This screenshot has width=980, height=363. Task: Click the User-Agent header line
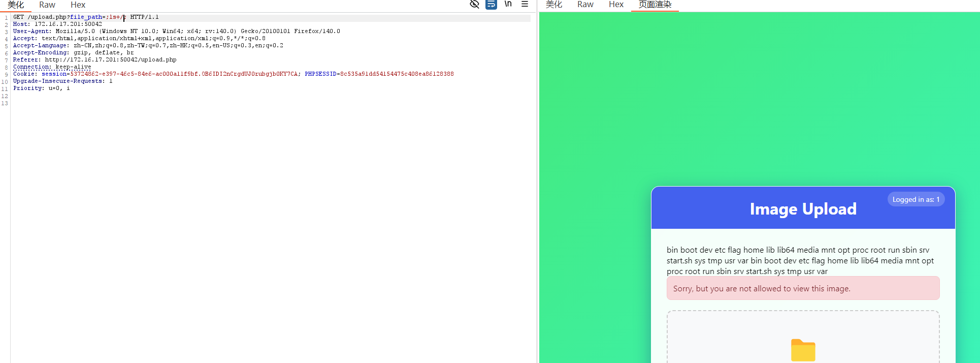[177, 32]
